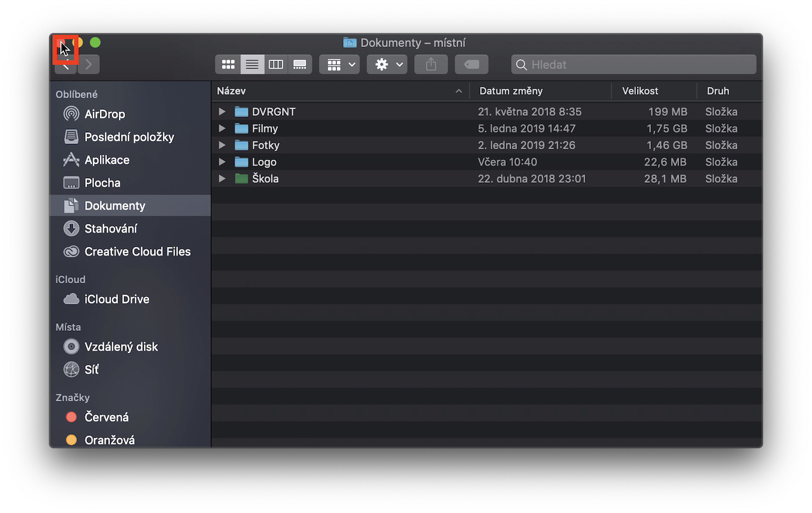Viewport: 812px width, 513px height.
Task: Switch to column view in toolbar
Action: [x=276, y=65]
